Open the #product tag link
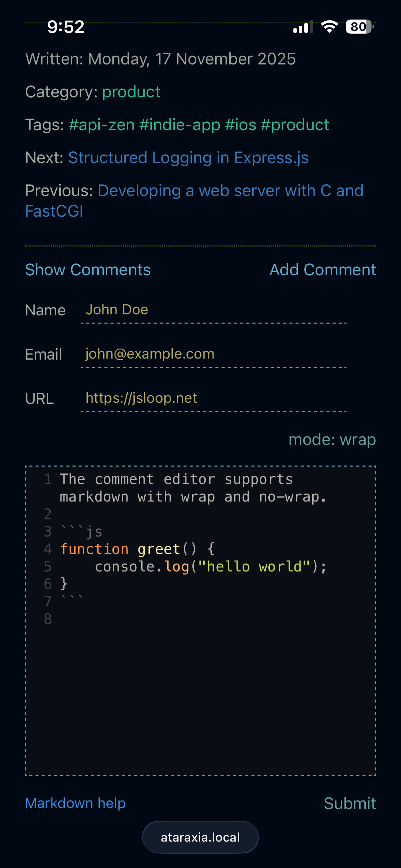The height and width of the screenshot is (868, 401). (x=294, y=125)
